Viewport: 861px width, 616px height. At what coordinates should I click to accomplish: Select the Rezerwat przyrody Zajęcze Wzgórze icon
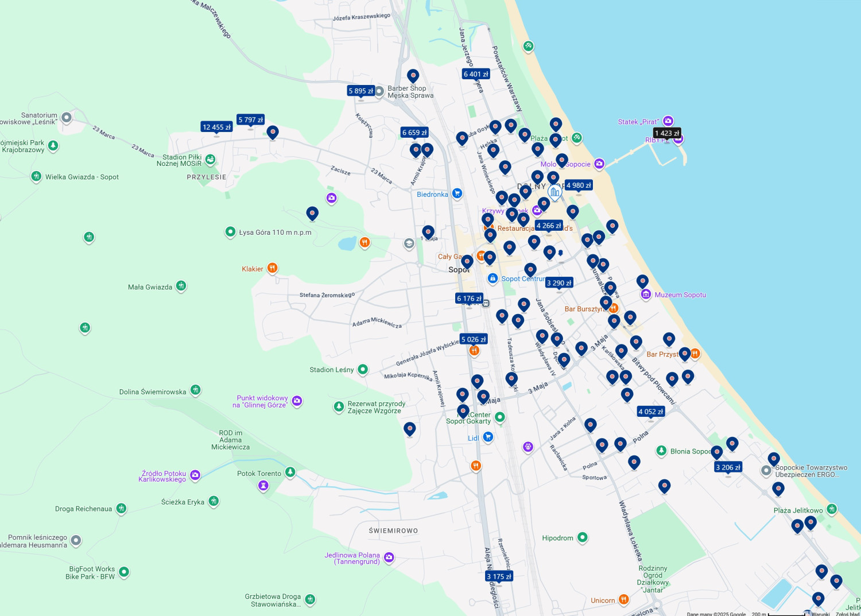click(x=339, y=407)
